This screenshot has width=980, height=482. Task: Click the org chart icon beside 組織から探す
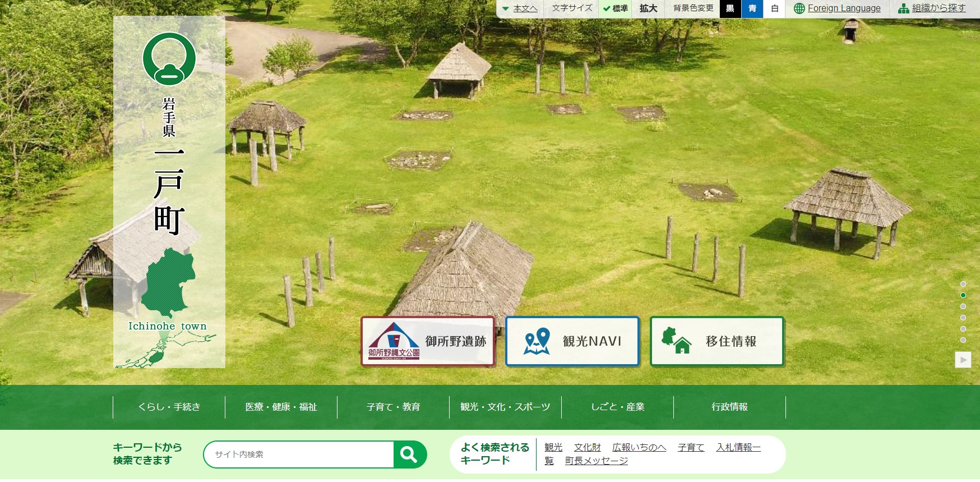click(x=903, y=8)
